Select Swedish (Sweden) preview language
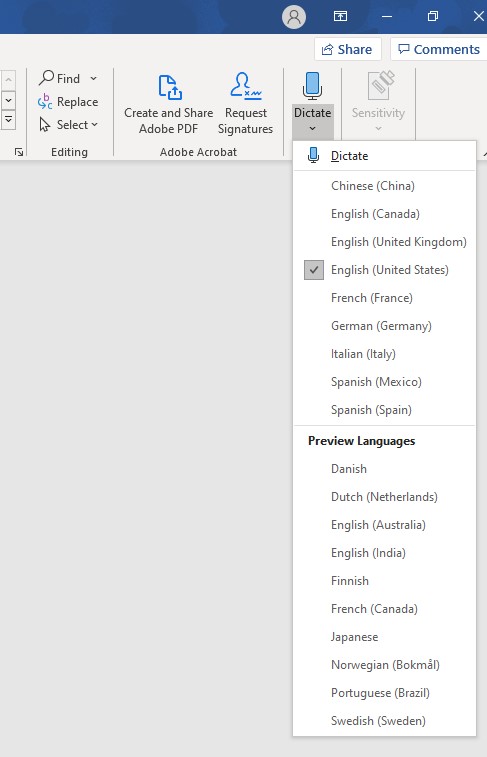The width and height of the screenshot is (487, 757). coord(384,721)
